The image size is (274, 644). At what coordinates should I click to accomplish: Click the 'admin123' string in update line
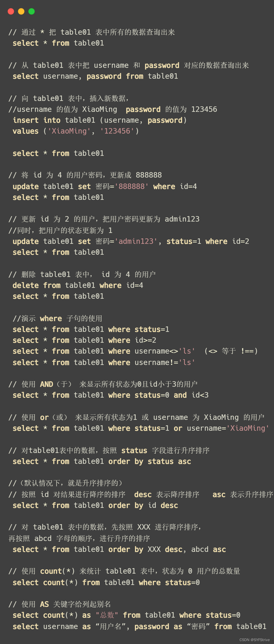pos(136,241)
